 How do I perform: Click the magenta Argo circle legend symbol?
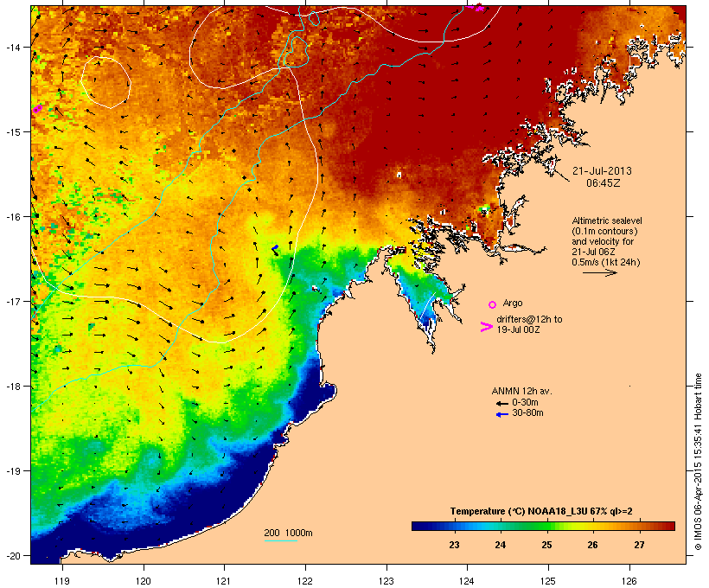tap(493, 304)
